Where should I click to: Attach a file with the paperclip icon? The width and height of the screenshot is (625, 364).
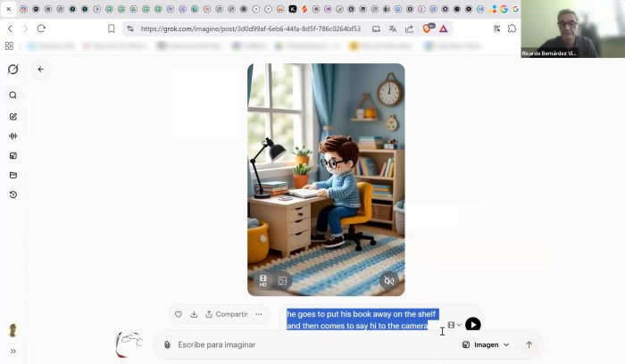pyautogui.click(x=167, y=344)
